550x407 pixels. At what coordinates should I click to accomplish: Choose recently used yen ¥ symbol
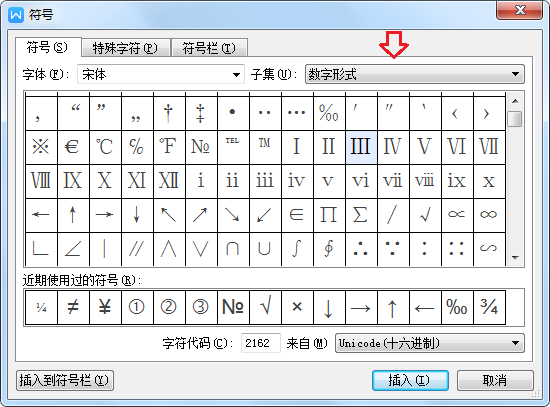click(x=105, y=308)
